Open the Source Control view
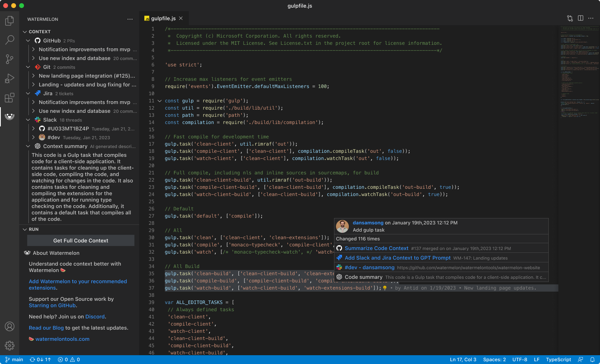600x364 pixels. (10, 59)
